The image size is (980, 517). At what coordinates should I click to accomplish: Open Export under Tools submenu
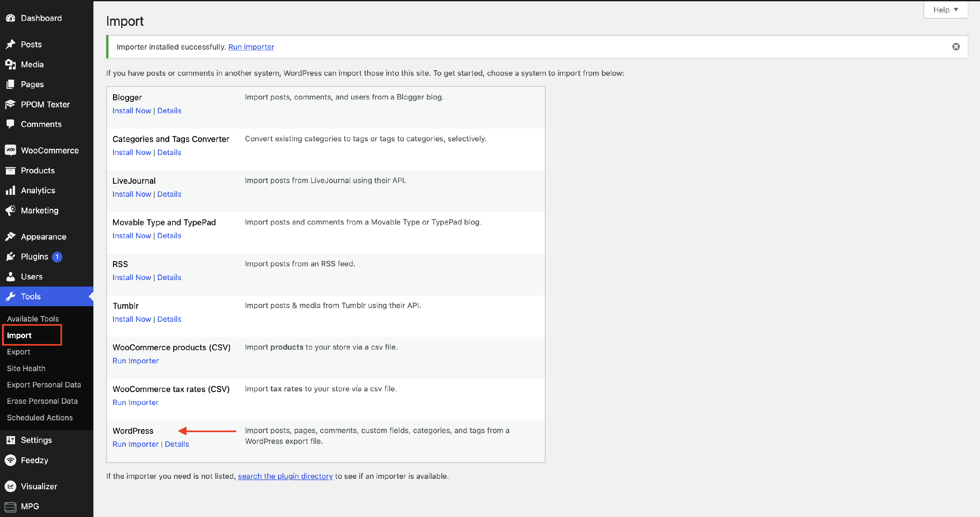pyautogui.click(x=18, y=352)
